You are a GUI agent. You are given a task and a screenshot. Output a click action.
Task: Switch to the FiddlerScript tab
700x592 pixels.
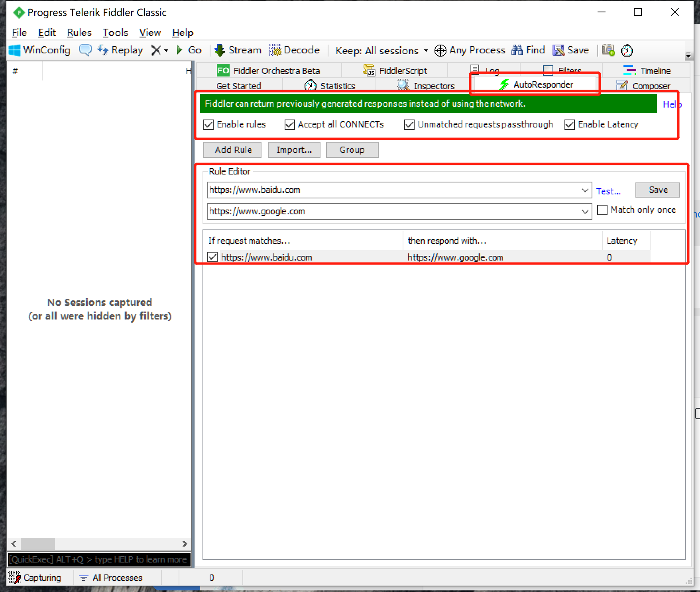395,71
